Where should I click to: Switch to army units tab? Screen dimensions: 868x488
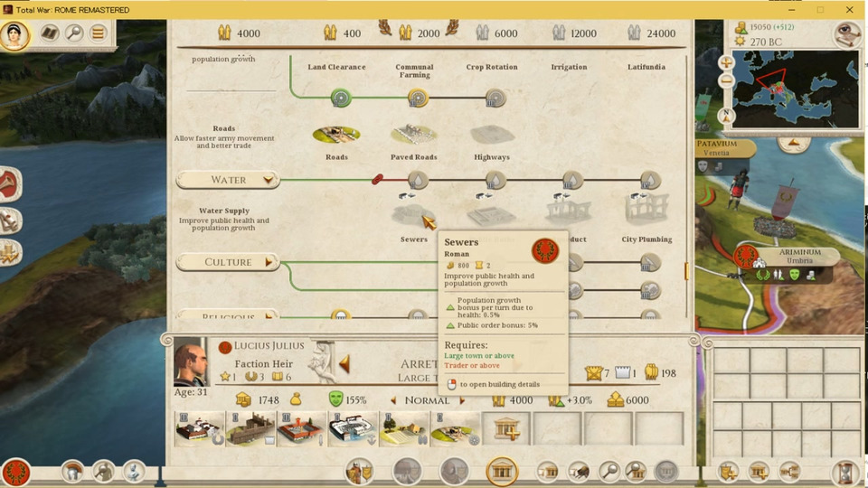pyautogui.click(x=359, y=472)
